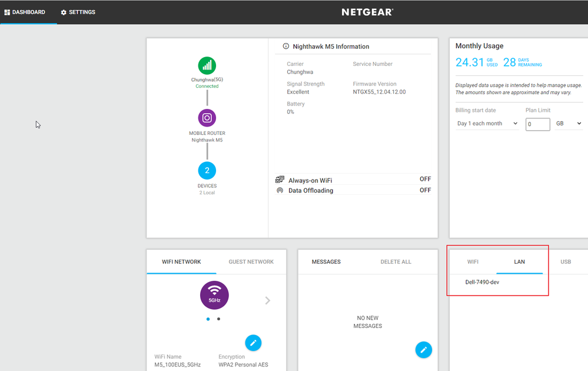Switch to the WIFI devices tab
Viewport: 588px width, 371px height.
[x=473, y=262]
